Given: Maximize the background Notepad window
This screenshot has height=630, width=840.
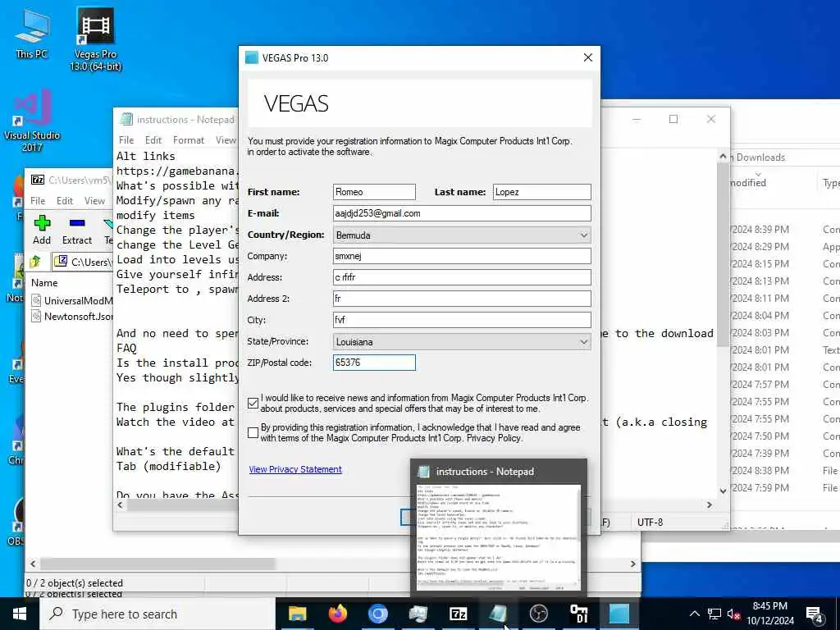Looking at the screenshot, I should coord(673,120).
